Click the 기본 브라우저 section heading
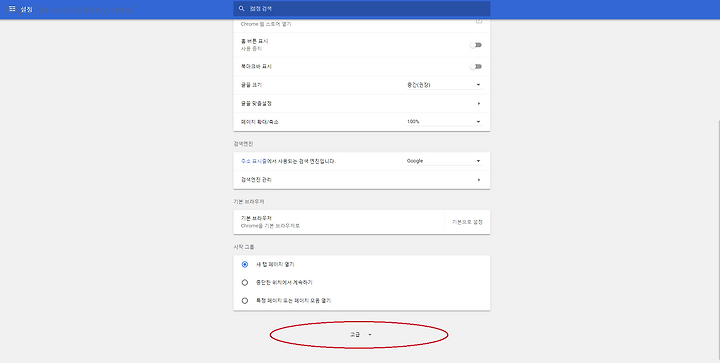This screenshot has height=363, width=720. tap(248, 202)
